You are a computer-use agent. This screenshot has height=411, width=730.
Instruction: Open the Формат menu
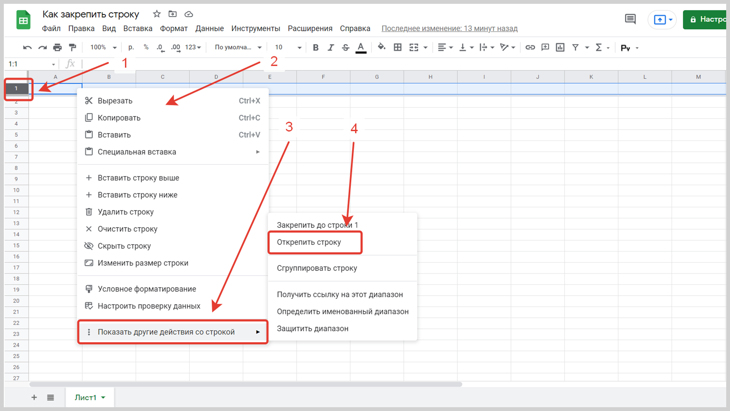174,28
